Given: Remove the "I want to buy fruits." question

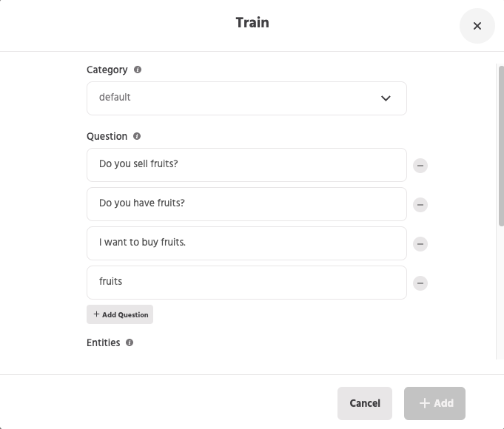Looking at the screenshot, I should click(420, 244).
